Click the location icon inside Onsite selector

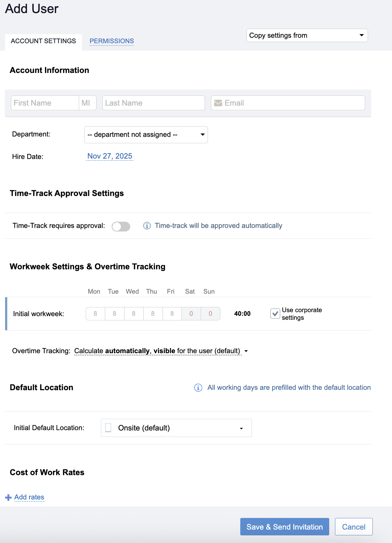[108, 428]
